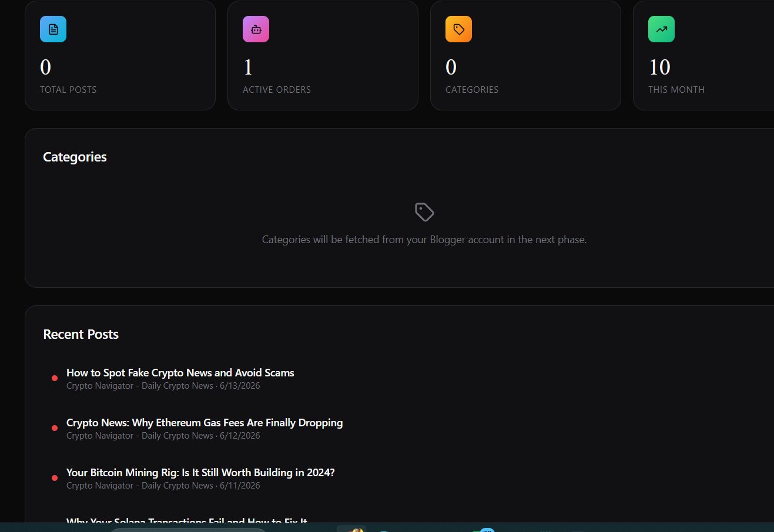Click red status dot beside Ethereum Gas Fees post

55,428
